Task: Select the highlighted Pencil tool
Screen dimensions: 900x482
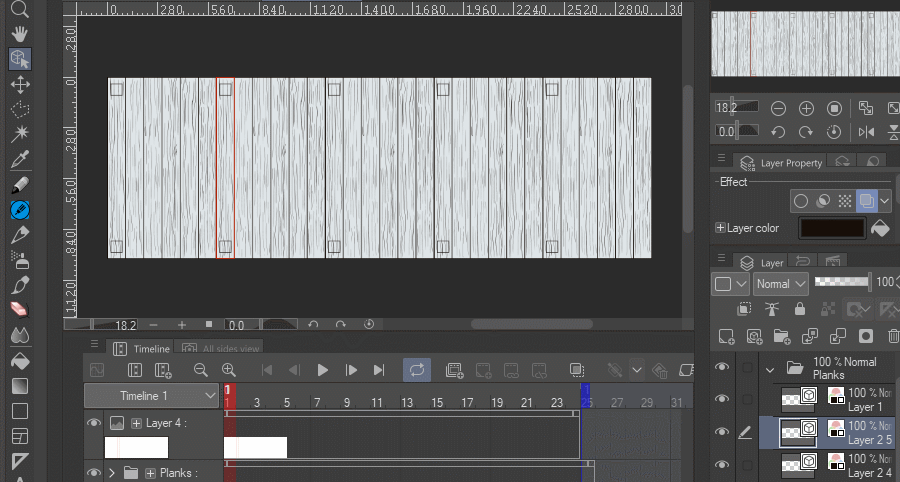Action: click(20, 210)
